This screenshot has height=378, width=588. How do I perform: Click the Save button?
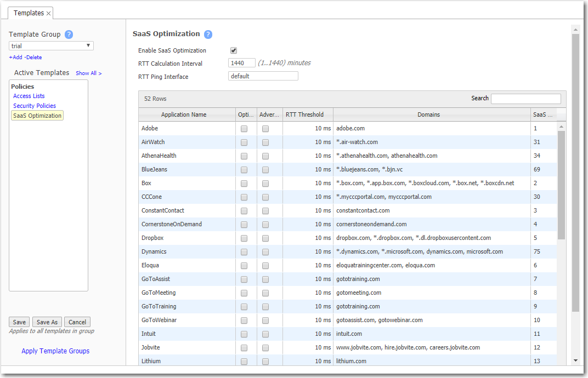(19, 322)
